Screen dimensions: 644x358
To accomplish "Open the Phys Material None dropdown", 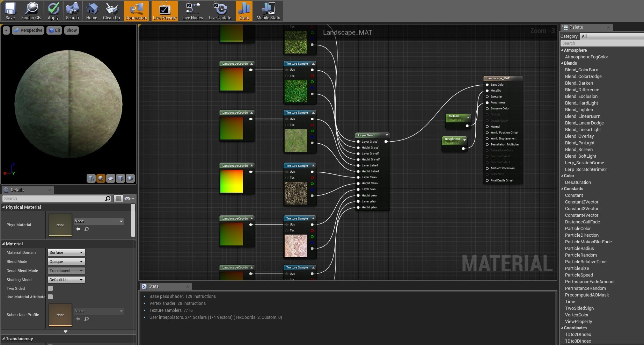I will 99,221.
